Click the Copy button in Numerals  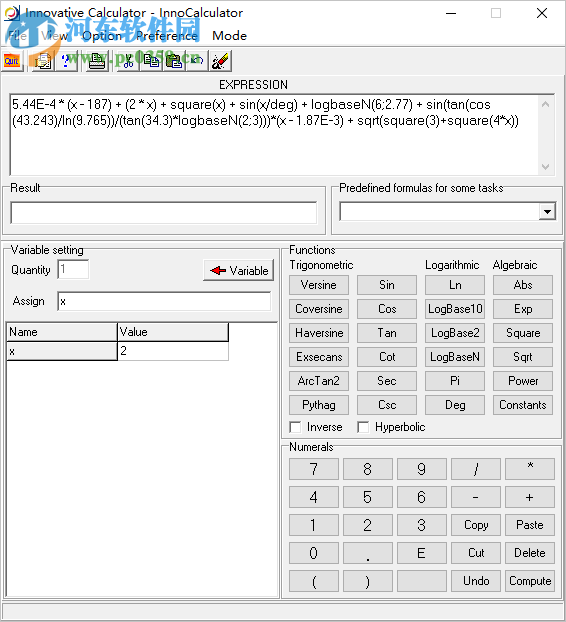(x=476, y=525)
